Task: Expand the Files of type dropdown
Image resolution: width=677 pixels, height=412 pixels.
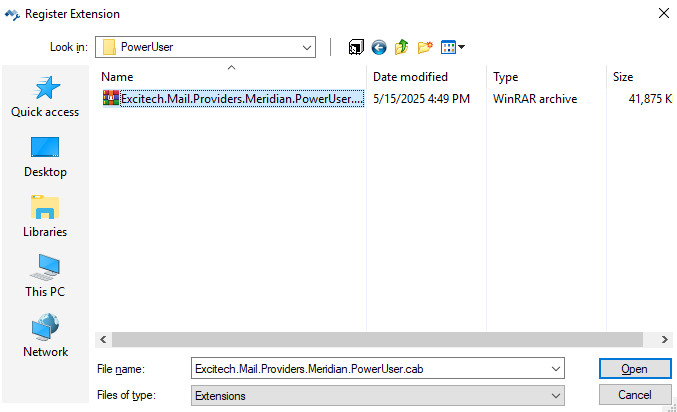Action: (x=556, y=396)
